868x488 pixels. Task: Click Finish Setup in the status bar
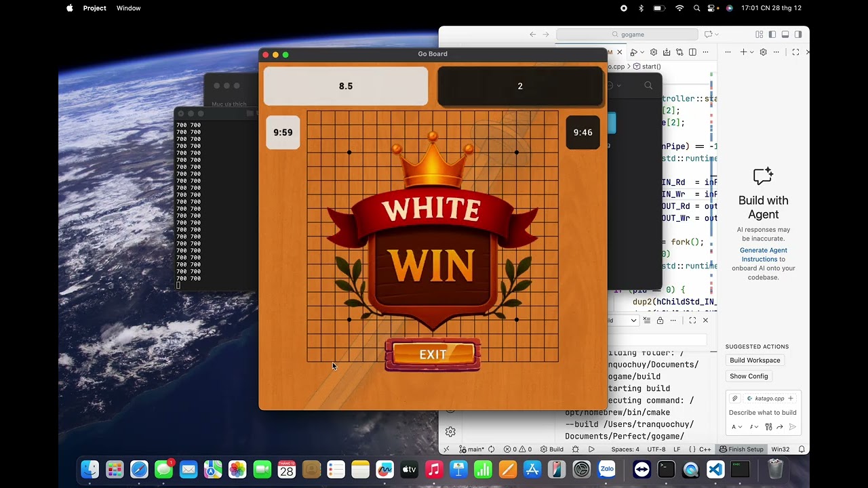tap(741, 449)
